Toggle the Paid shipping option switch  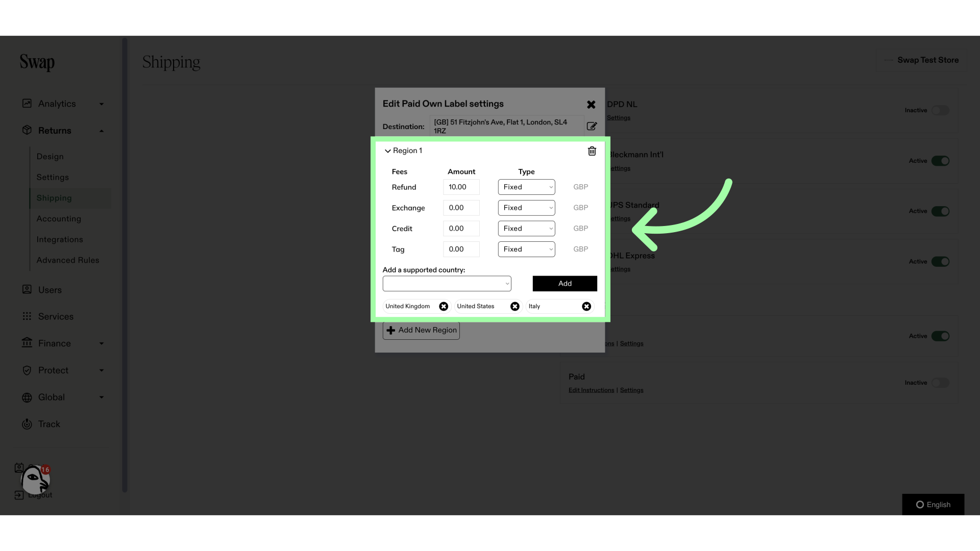[x=940, y=383]
